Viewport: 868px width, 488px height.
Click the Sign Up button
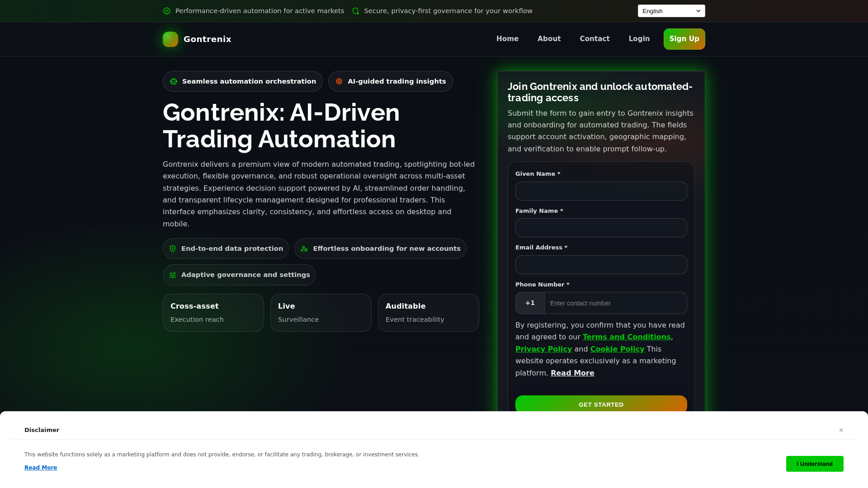pos(684,39)
